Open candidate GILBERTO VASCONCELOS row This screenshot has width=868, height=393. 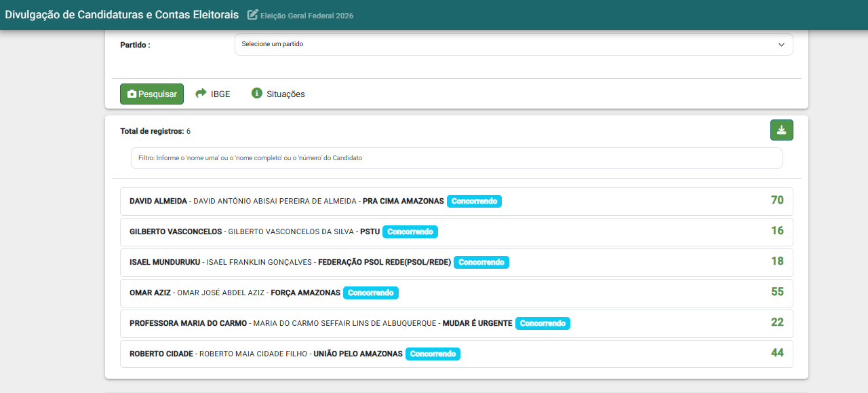coord(456,232)
